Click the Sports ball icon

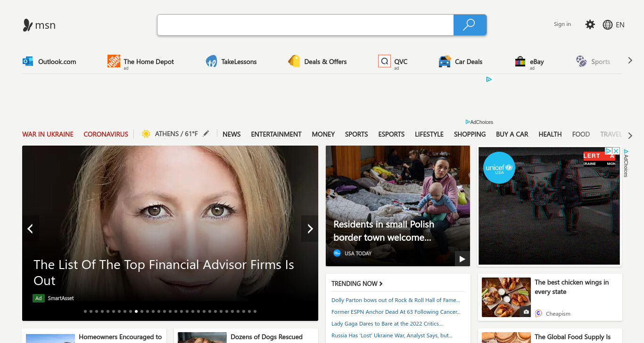pos(581,61)
